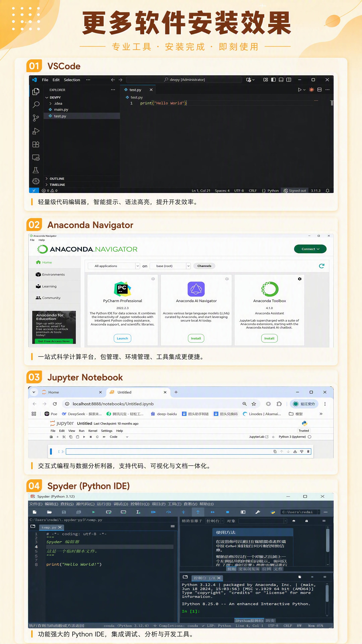Reload the Jupyter browser page
The height and width of the screenshot is (644, 362).
pos(55,404)
